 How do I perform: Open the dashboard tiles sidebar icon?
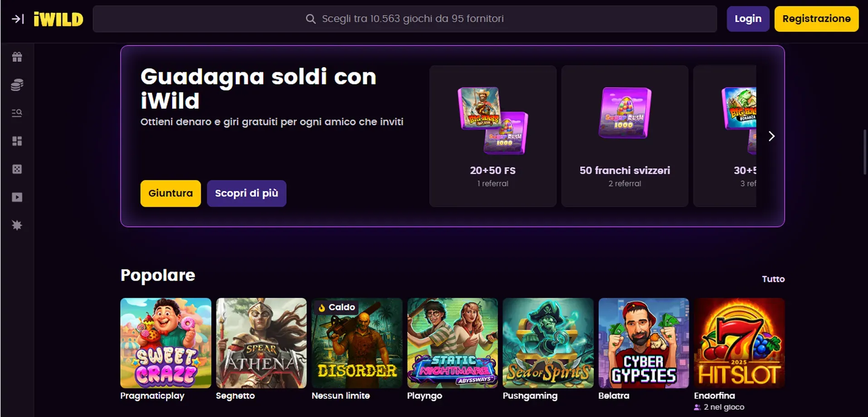[17, 141]
